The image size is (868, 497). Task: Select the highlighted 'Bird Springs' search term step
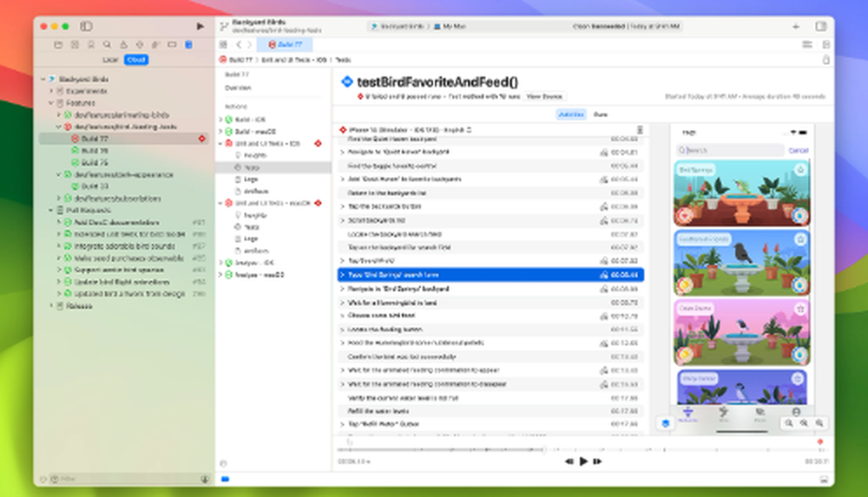[x=490, y=275]
